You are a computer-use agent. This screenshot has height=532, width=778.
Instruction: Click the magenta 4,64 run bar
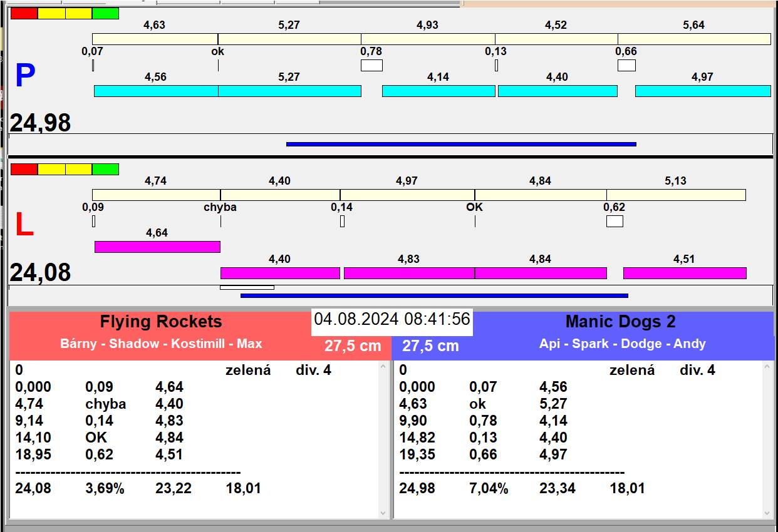point(157,247)
